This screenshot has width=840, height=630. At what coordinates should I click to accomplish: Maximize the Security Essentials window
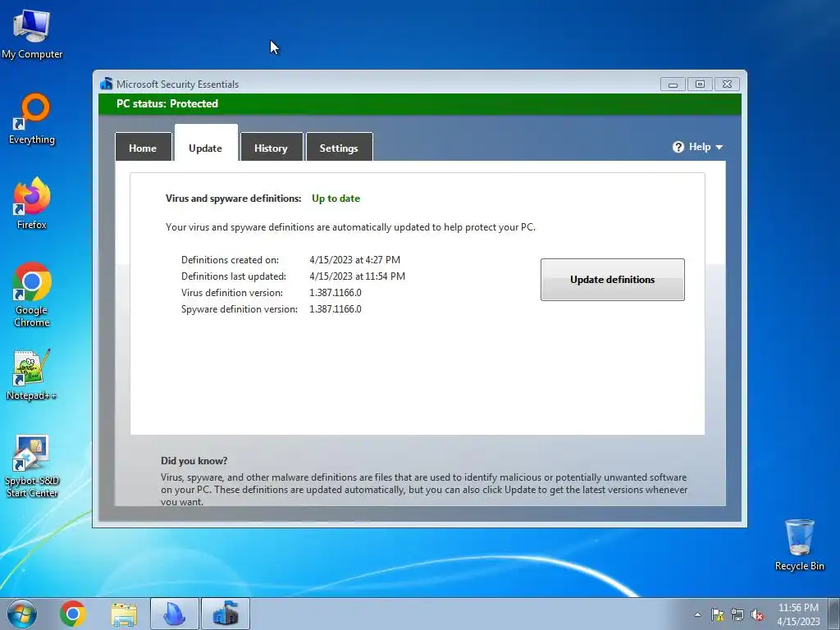[x=700, y=84]
